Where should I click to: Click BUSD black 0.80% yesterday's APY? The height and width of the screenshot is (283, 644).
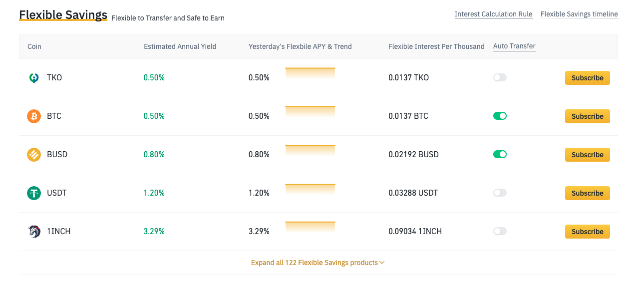[259, 155]
